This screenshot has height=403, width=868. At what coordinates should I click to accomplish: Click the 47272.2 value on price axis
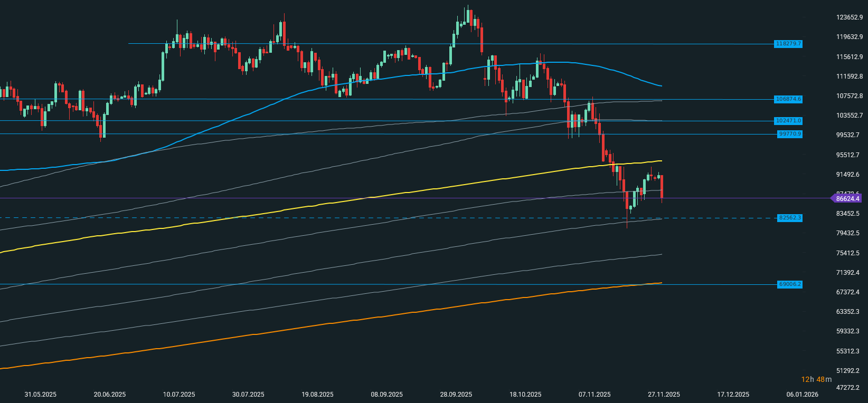(x=850, y=388)
